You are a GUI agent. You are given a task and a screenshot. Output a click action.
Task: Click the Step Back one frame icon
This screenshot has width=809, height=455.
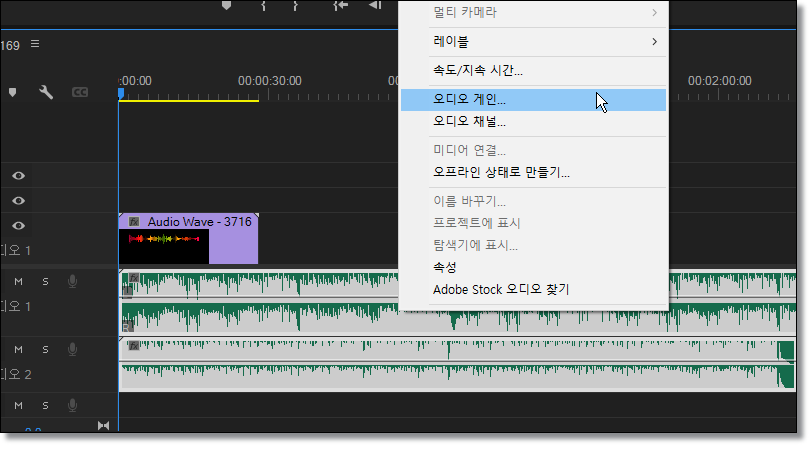point(375,5)
